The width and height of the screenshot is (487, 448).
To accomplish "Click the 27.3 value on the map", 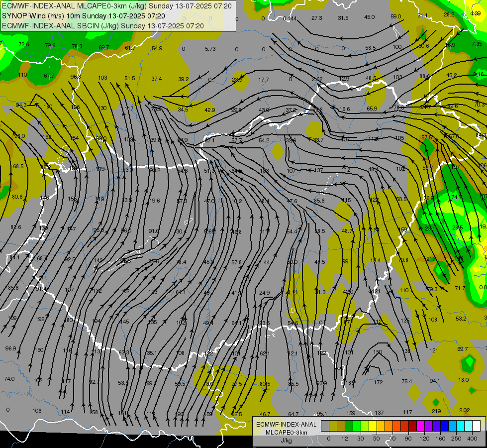I will pos(316,18).
